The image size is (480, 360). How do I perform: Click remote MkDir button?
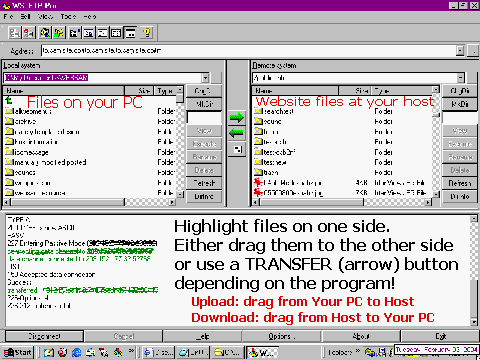click(460, 104)
